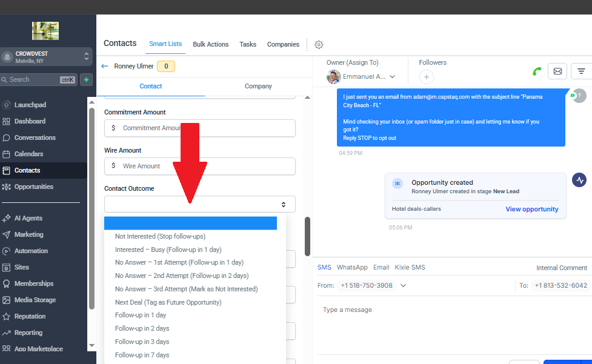Open Reputation in the sidebar
Screen dimensions: 592x364
click(30, 316)
